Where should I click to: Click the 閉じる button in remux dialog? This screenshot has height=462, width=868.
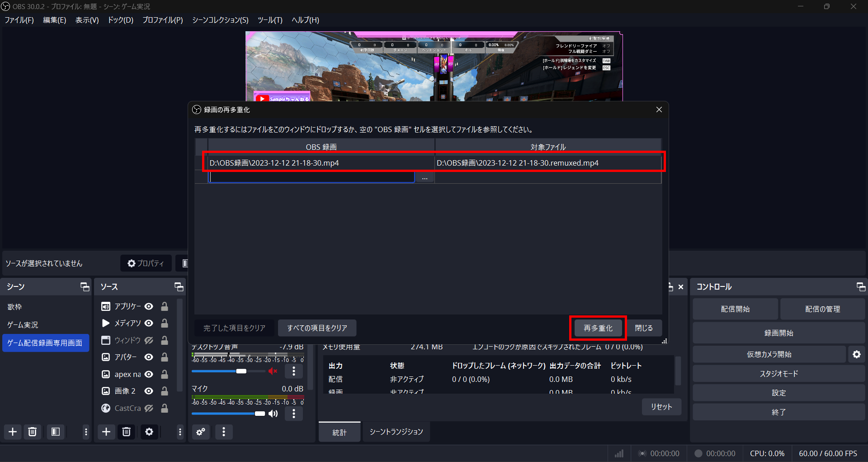pos(643,328)
